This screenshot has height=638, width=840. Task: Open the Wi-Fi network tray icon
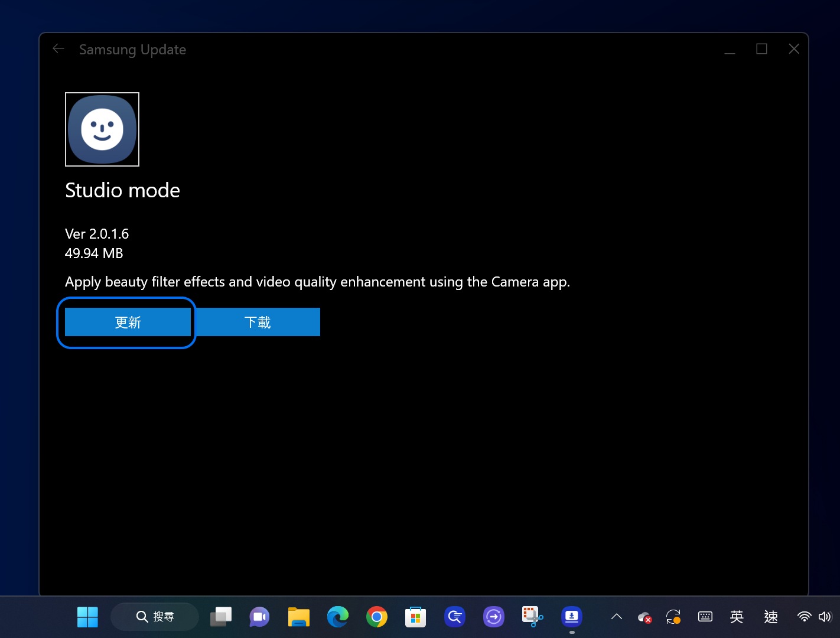(x=804, y=617)
